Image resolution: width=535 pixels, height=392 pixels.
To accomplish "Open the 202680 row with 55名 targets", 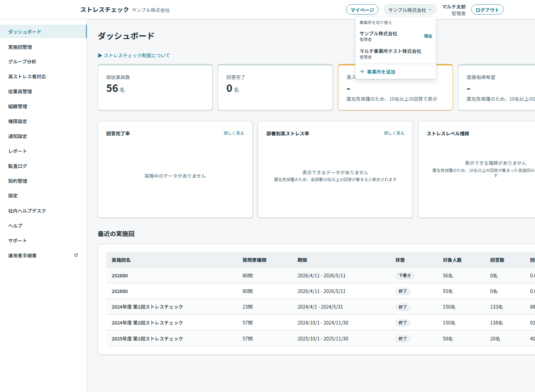I will pos(320,291).
